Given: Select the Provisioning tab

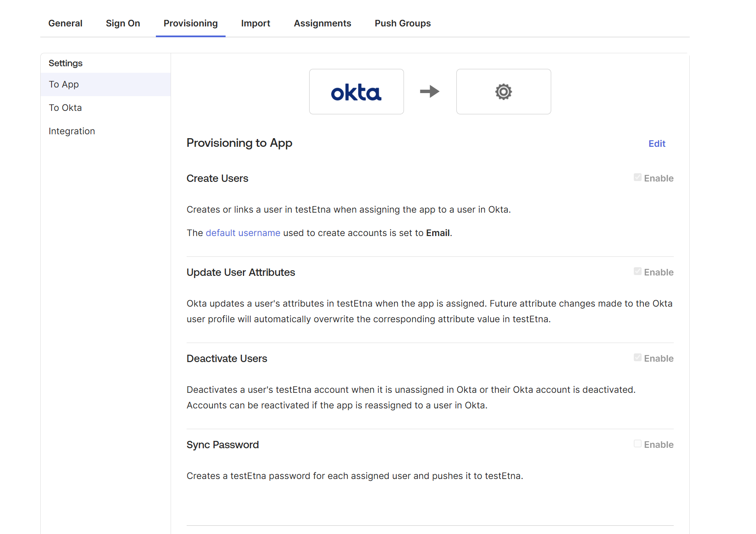Looking at the screenshot, I should pos(190,23).
